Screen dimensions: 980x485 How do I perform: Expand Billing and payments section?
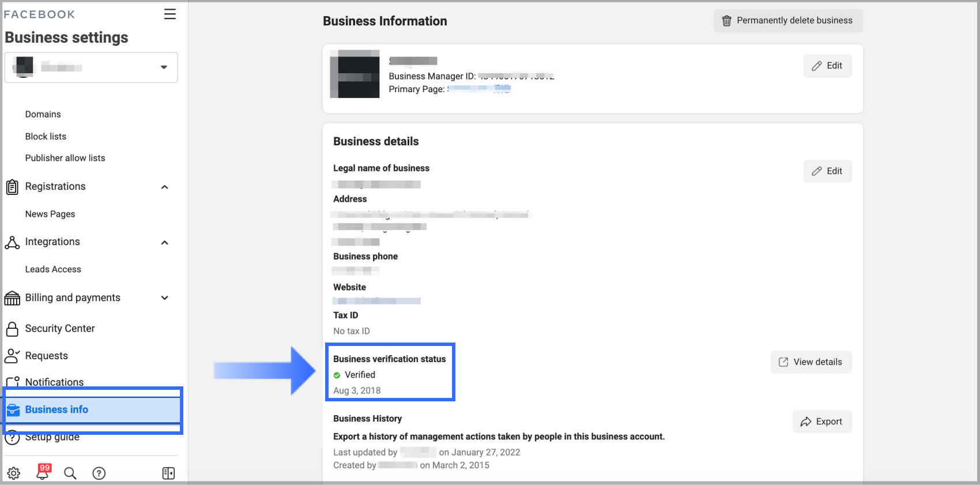164,298
